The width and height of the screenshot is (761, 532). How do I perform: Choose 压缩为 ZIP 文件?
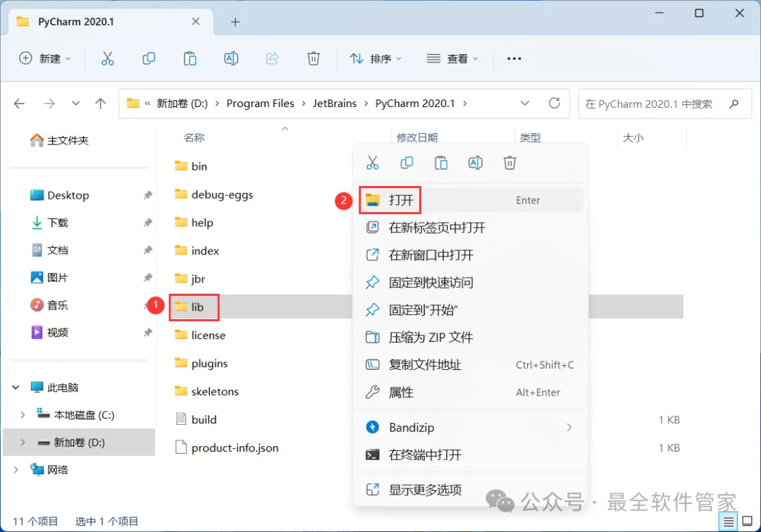pos(470,337)
